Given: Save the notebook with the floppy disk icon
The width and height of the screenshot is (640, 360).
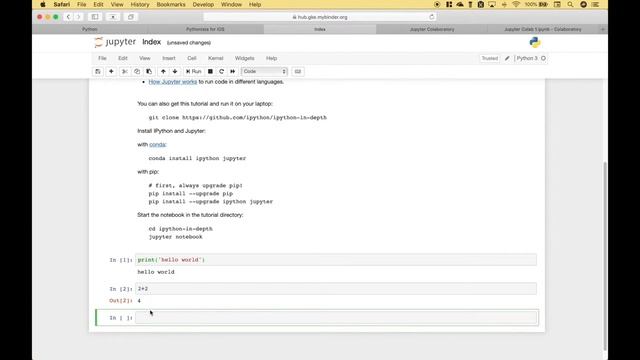Looking at the screenshot, I should coord(98,71).
